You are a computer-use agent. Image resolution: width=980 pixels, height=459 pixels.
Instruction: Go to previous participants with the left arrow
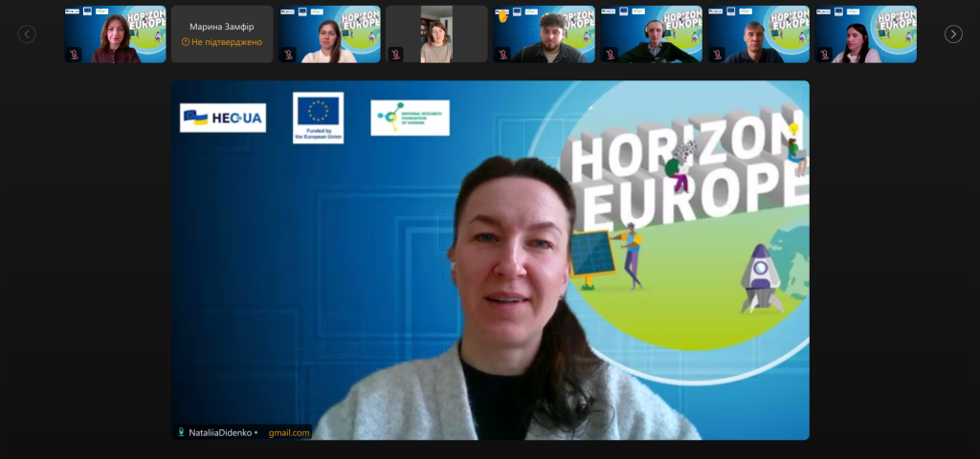(27, 33)
